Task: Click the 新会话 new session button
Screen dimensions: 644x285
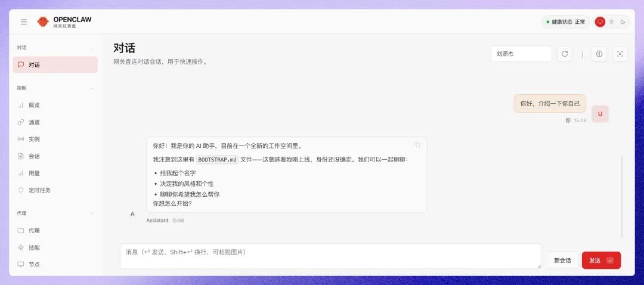Action: point(563,261)
